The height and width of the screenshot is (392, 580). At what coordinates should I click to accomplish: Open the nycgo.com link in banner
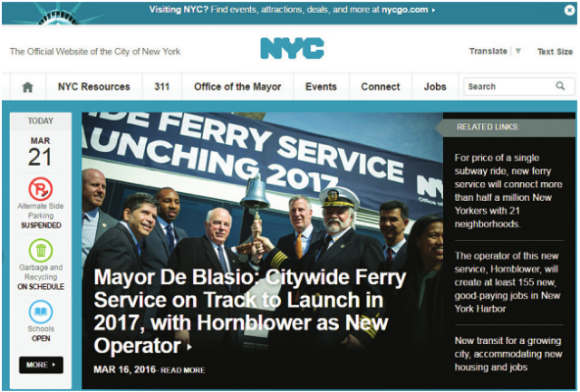tap(406, 9)
